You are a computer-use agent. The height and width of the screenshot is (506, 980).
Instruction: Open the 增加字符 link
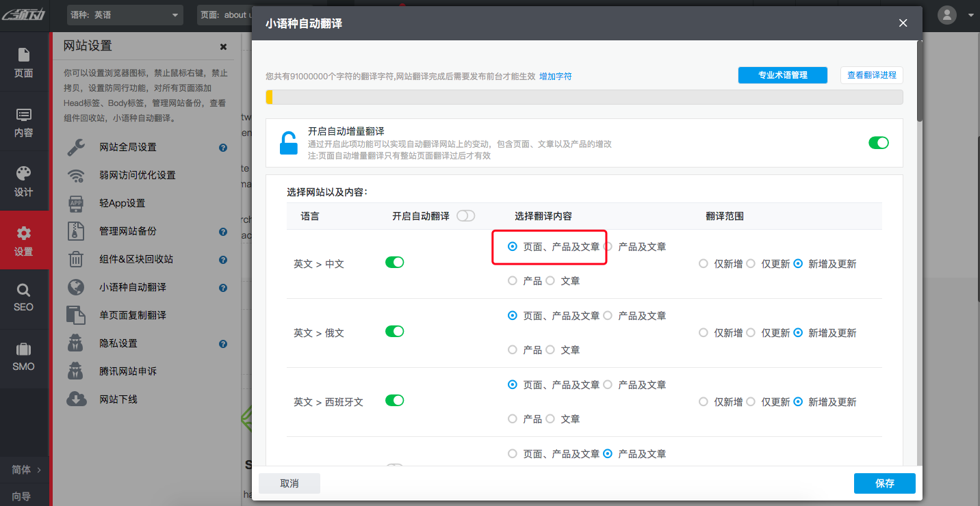pyautogui.click(x=555, y=76)
